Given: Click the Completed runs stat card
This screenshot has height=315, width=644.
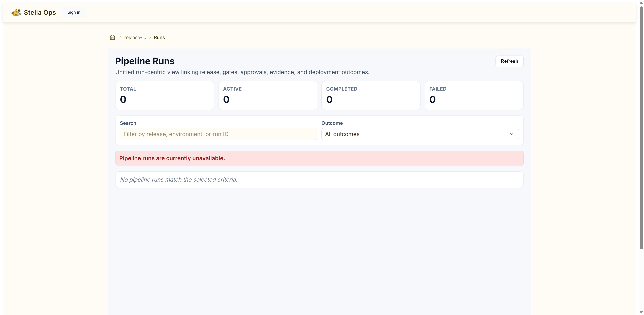Looking at the screenshot, I should pos(371,95).
